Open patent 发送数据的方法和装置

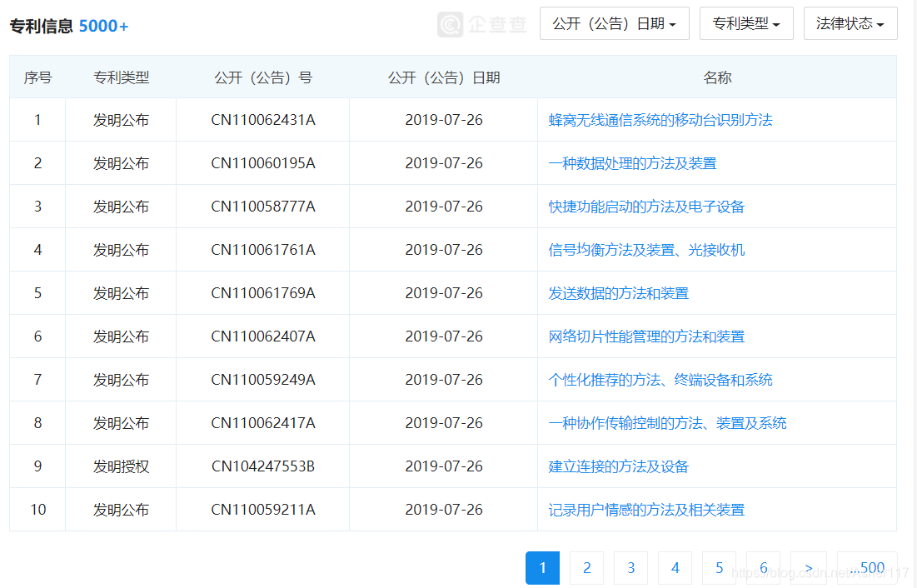pos(618,293)
